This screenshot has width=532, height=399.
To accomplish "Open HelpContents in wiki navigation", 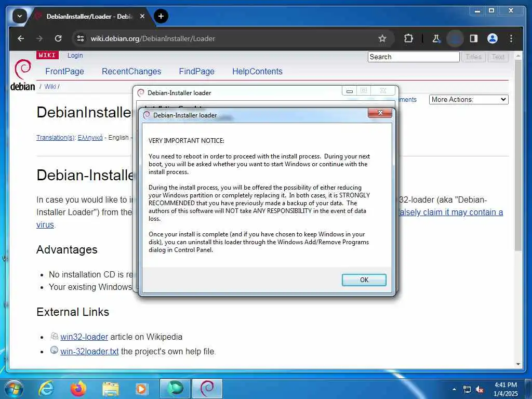I will 257,71.
